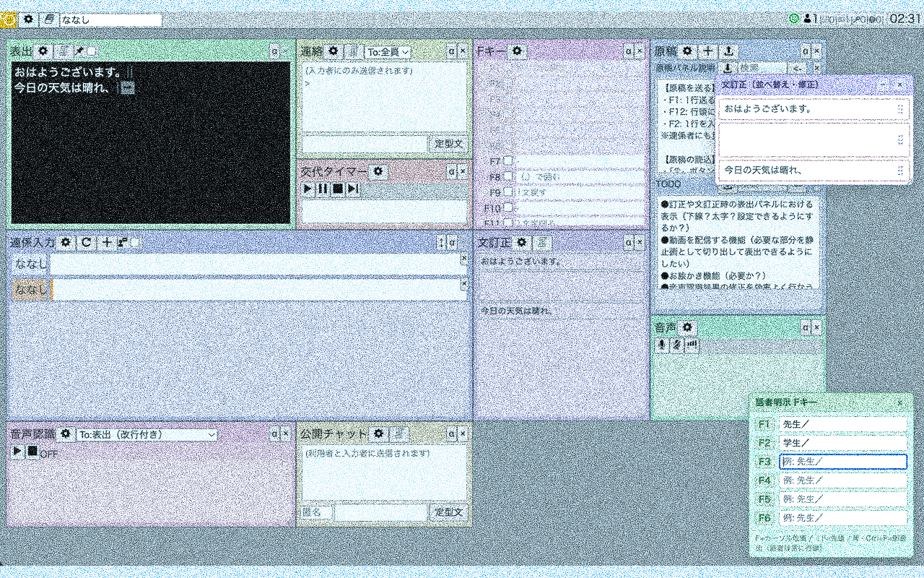Open settings gear in 連絡 panel
Viewport: 924px width, 578px height.
pyautogui.click(x=333, y=51)
